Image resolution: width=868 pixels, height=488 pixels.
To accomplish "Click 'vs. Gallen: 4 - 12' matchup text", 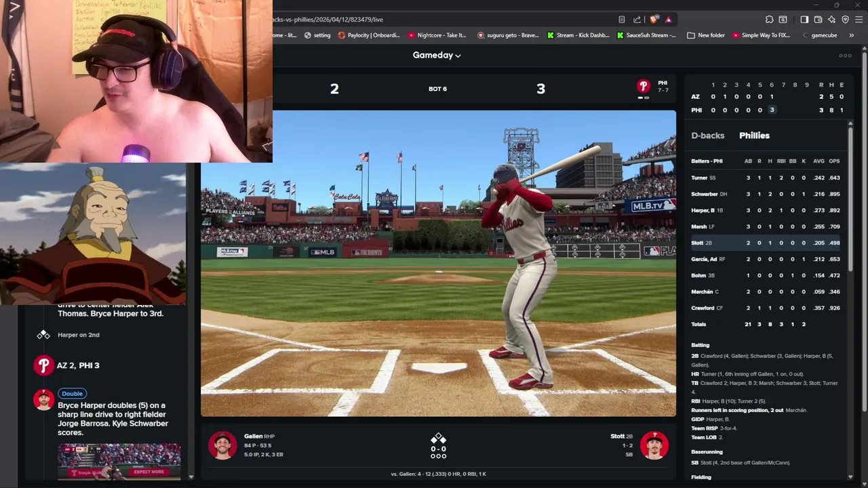I will click(x=438, y=474).
